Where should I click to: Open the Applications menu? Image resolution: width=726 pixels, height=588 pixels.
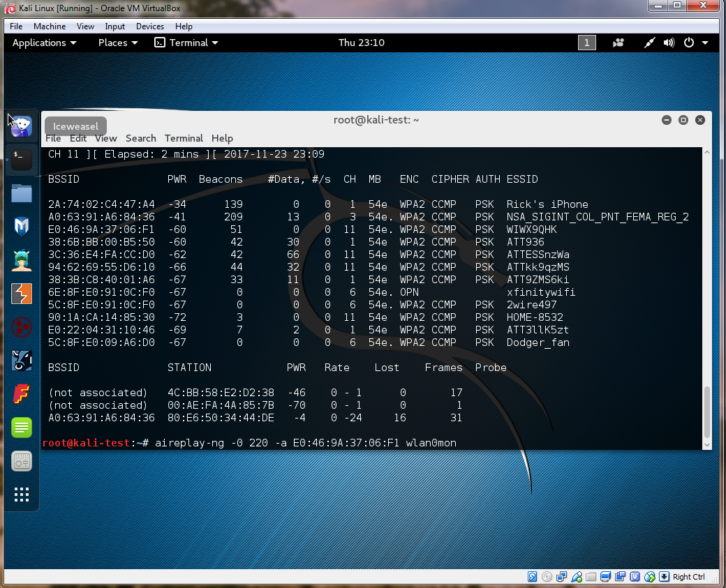[44, 43]
